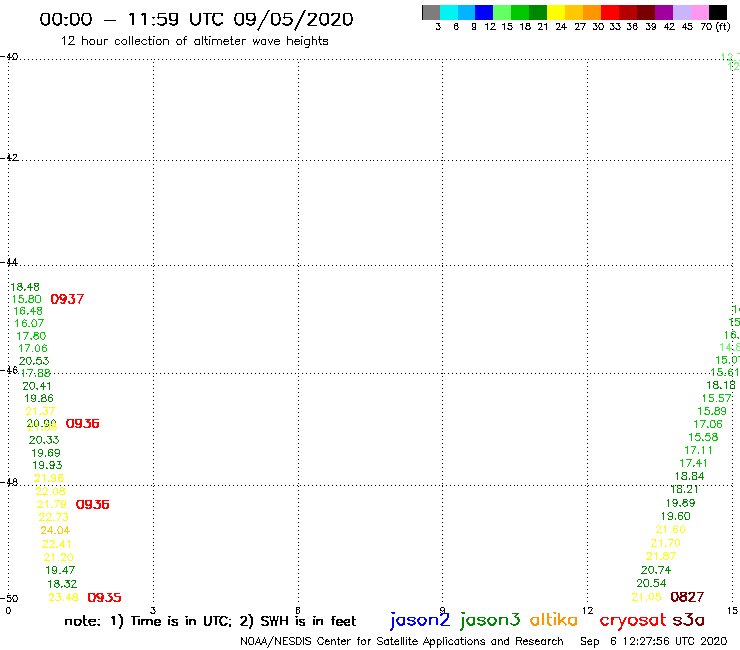Click the wave height value '18.48'

pyautogui.click(x=25, y=287)
